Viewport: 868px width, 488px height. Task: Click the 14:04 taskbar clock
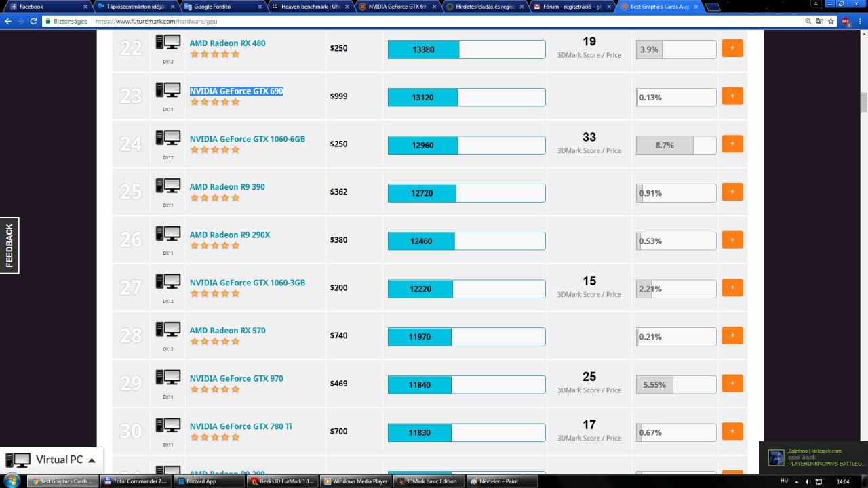(843, 481)
